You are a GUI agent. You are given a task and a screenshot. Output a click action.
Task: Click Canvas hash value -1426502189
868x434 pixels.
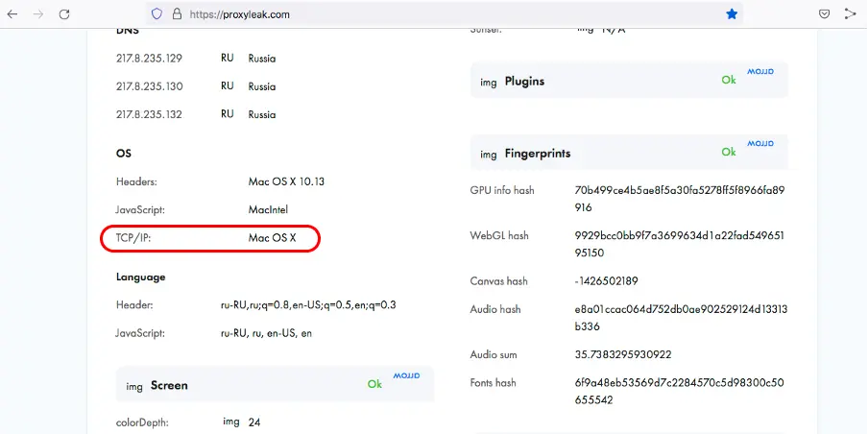point(606,281)
